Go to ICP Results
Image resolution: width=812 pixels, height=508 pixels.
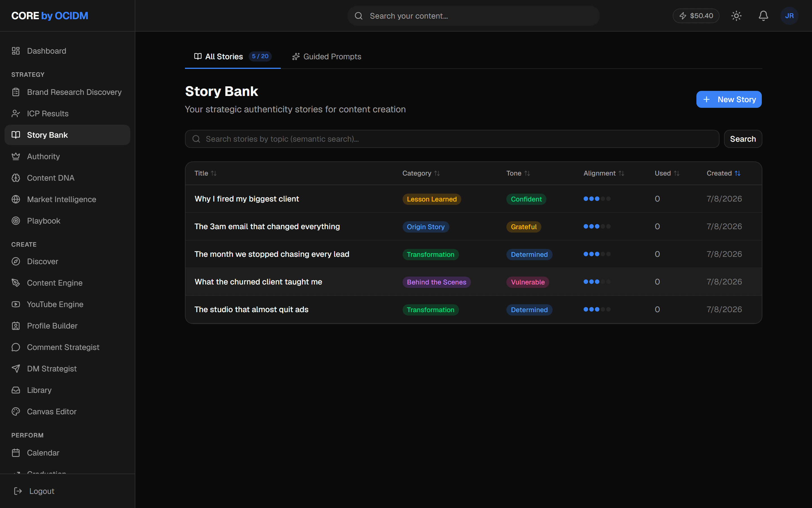click(67, 113)
